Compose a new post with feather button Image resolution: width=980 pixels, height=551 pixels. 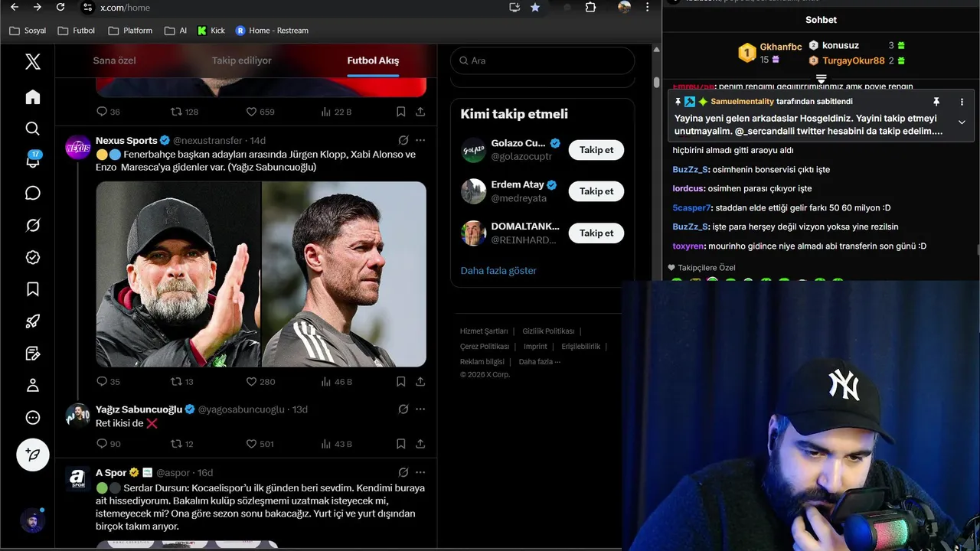point(33,455)
